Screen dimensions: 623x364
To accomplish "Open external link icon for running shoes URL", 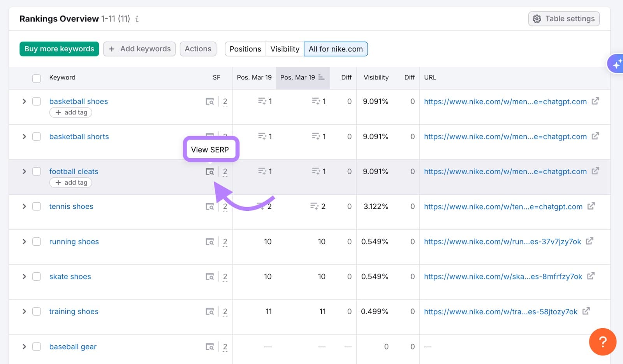I will 590,241.
